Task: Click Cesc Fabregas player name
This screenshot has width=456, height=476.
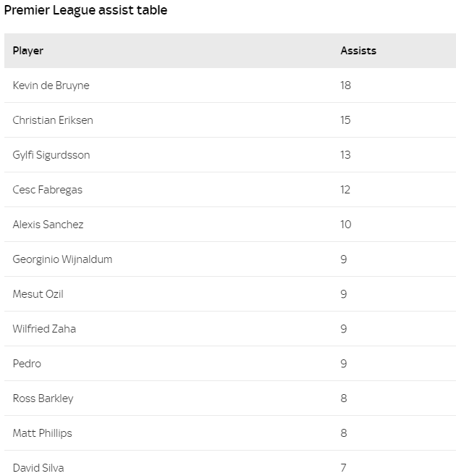Action: point(48,190)
